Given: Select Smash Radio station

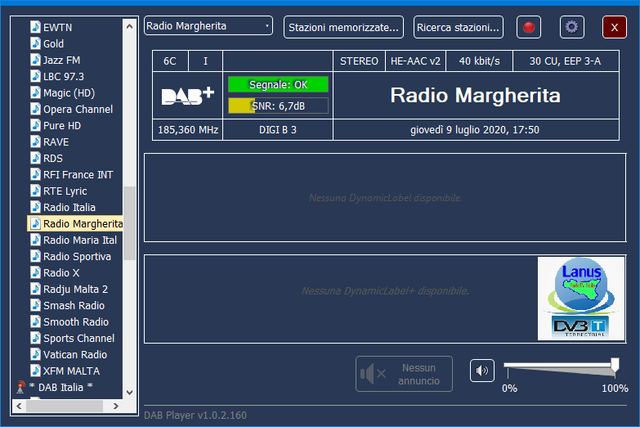Looking at the screenshot, I should pos(74,305).
